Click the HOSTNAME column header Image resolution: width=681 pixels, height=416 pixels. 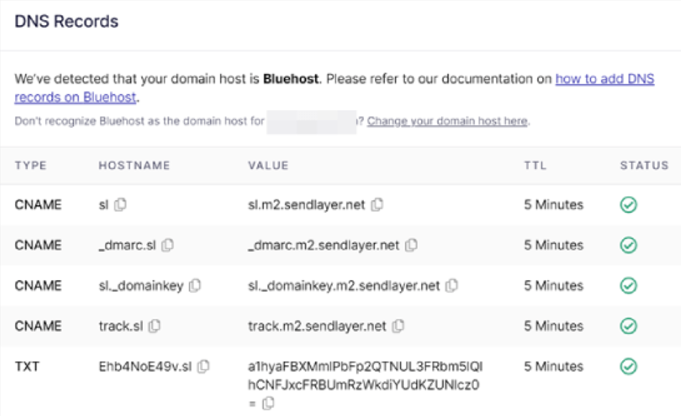click(x=134, y=165)
